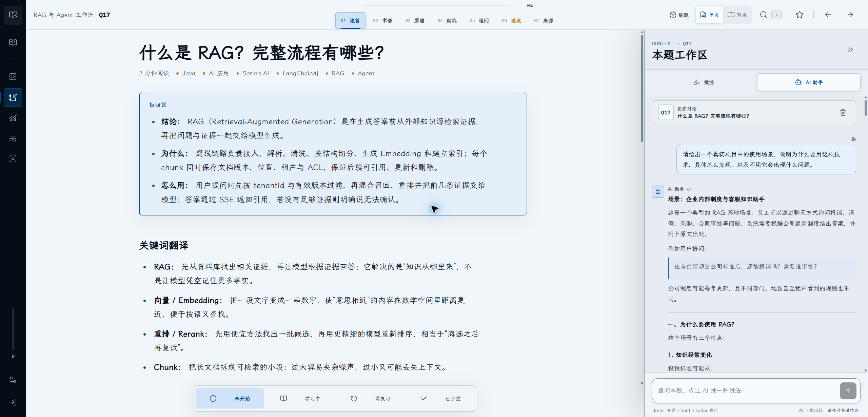Image resolution: width=868 pixels, height=417 pixels.
Task: Bookmark this question with star icon
Action: pyautogui.click(x=800, y=15)
